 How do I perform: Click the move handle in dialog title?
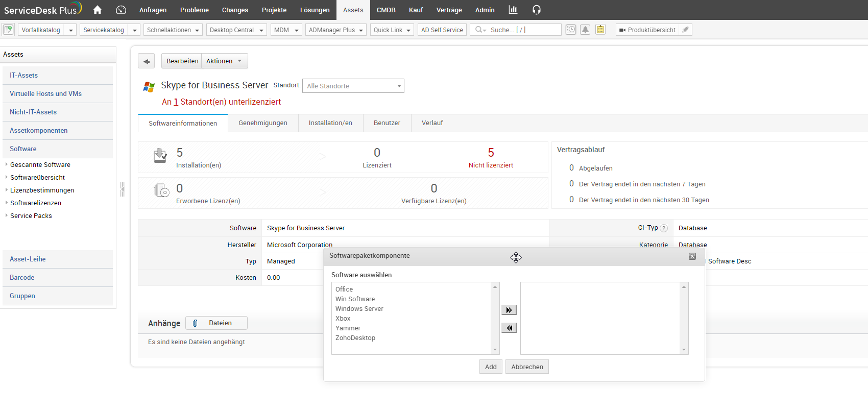516,257
